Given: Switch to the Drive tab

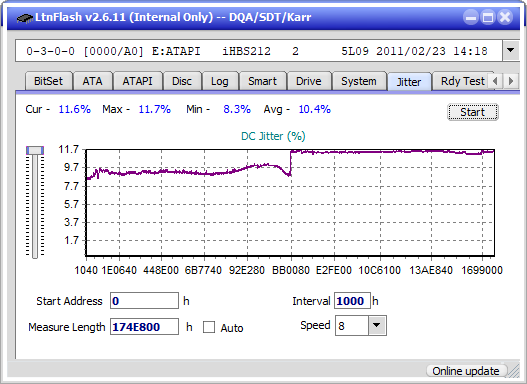Looking at the screenshot, I should [309, 81].
